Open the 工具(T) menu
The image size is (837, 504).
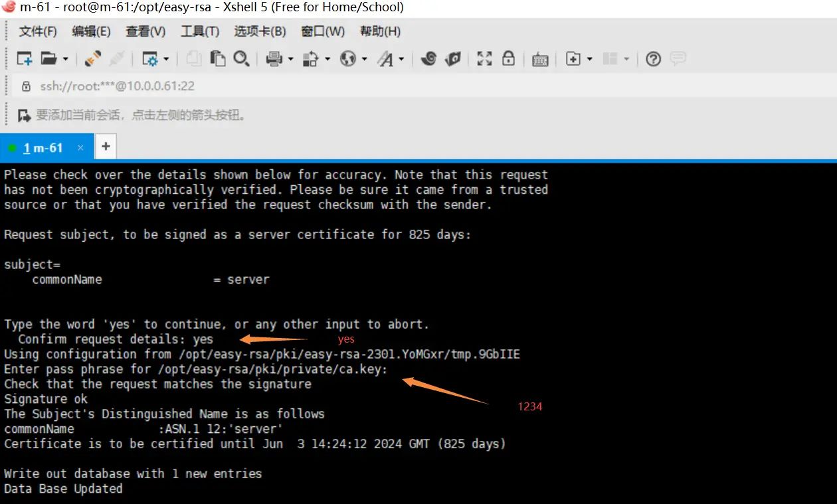[x=199, y=31]
